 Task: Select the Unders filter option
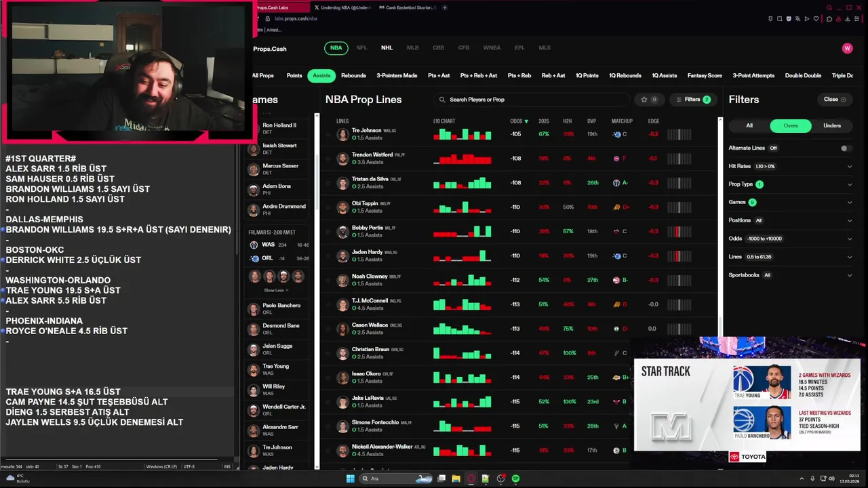click(x=832, y=125)
